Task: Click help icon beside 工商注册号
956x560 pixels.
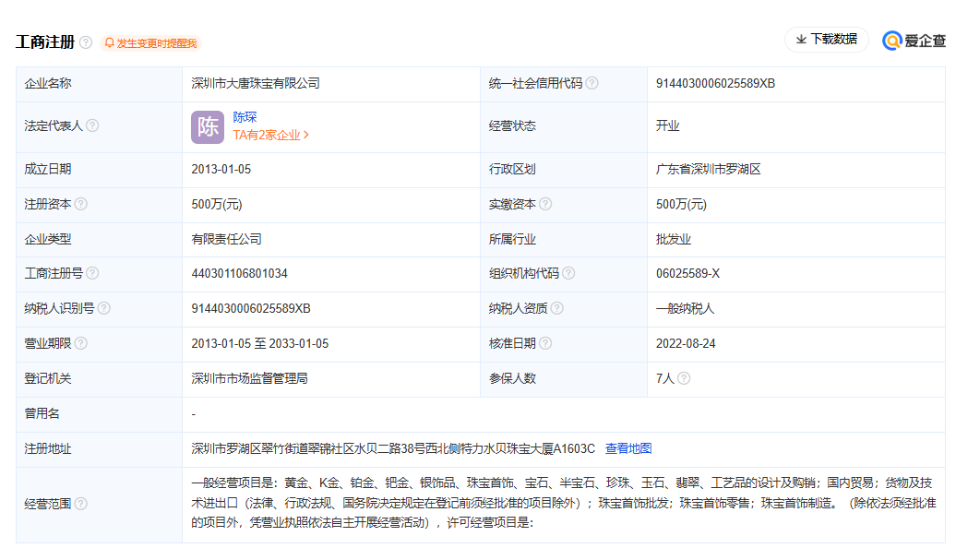Action: tap(92, 274)
